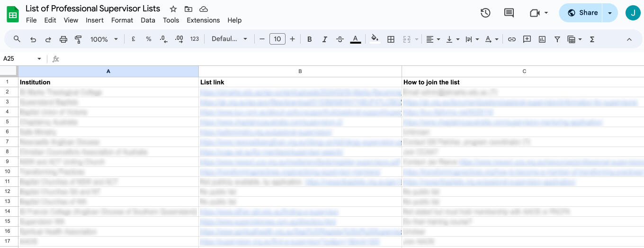This screenshot has height=248, width=644.
Task: Click the Functions sigma icon
Action: coord(592,39)
